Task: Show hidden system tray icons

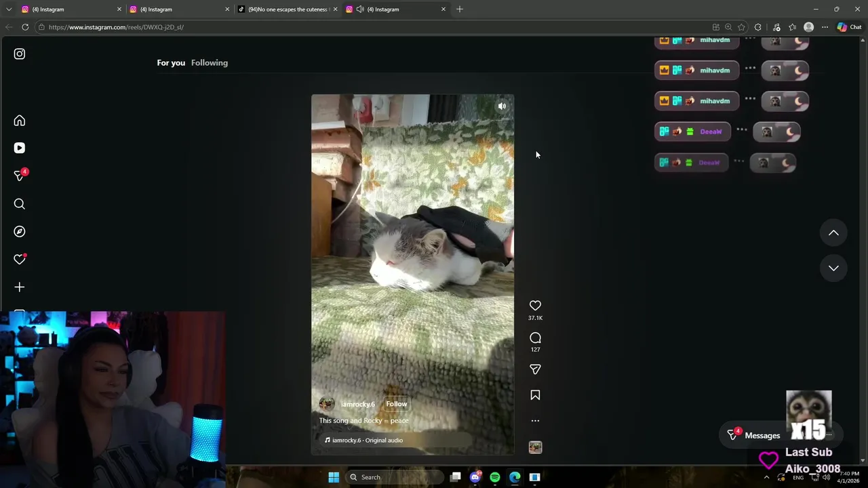Action: coord(767,477)
